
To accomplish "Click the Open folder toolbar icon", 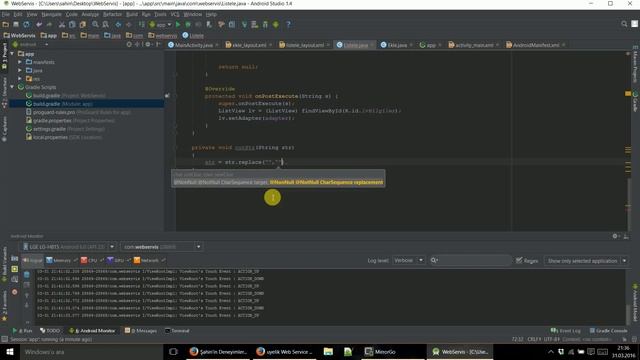I will pos(6,24).
